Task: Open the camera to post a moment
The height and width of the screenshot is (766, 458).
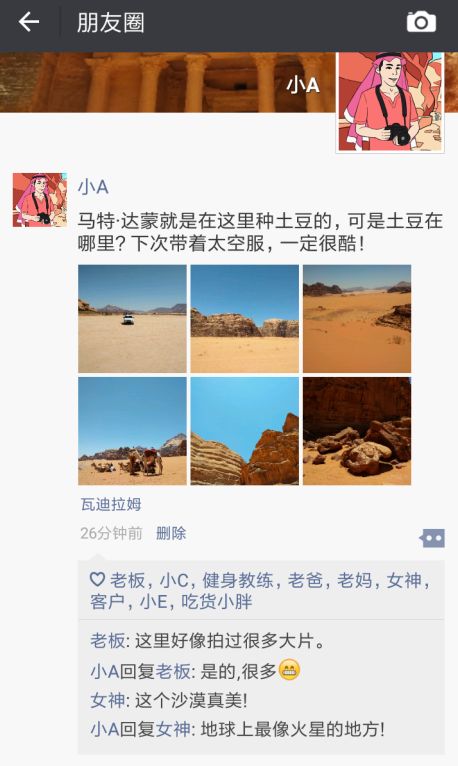Action: [x=421, y=22]
